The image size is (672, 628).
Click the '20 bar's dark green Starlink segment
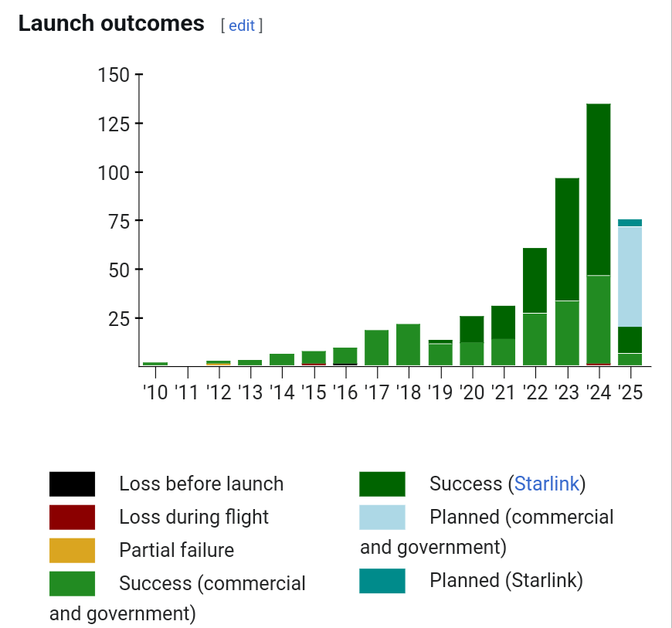[472, 329]
